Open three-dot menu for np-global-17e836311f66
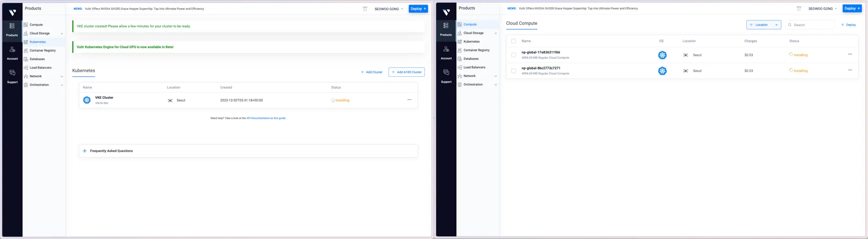The height and width of the screenshot is (239, 868). point(850,54)
